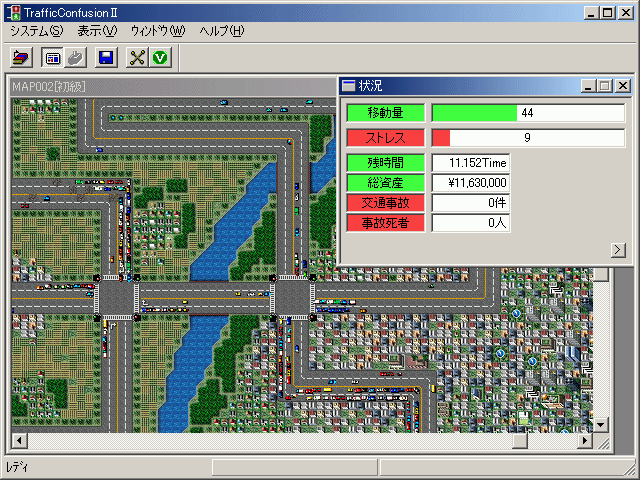Click the TrafficConfusion II title bar icon

[14, 13]
